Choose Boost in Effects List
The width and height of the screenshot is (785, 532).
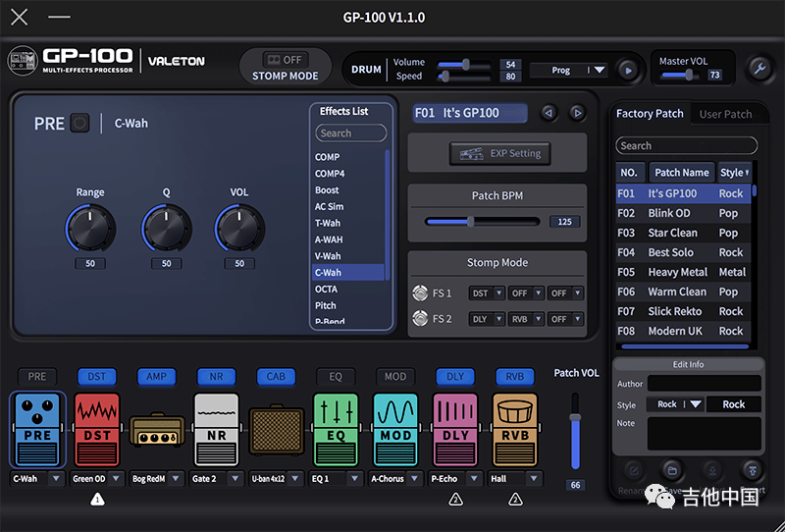click(x=348, y=189)
